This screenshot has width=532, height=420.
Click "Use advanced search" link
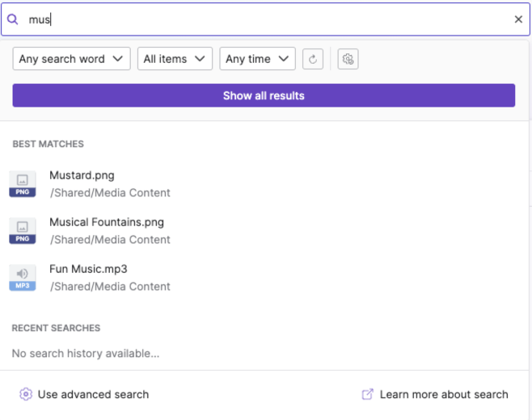(93, 394)
